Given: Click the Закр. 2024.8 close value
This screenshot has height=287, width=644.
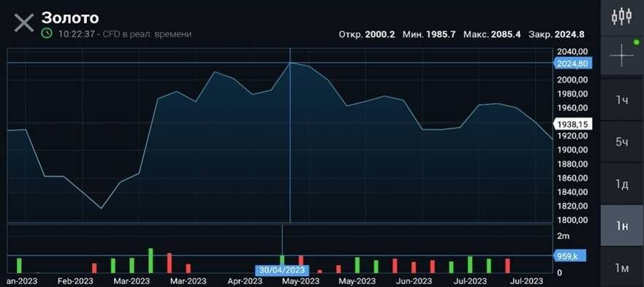Looking at the screenshot, I should 556,34.
